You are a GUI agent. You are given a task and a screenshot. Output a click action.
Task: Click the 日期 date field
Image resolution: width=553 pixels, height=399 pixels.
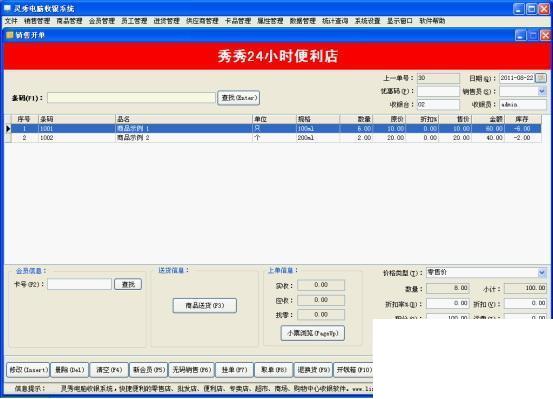pos(517,78)
